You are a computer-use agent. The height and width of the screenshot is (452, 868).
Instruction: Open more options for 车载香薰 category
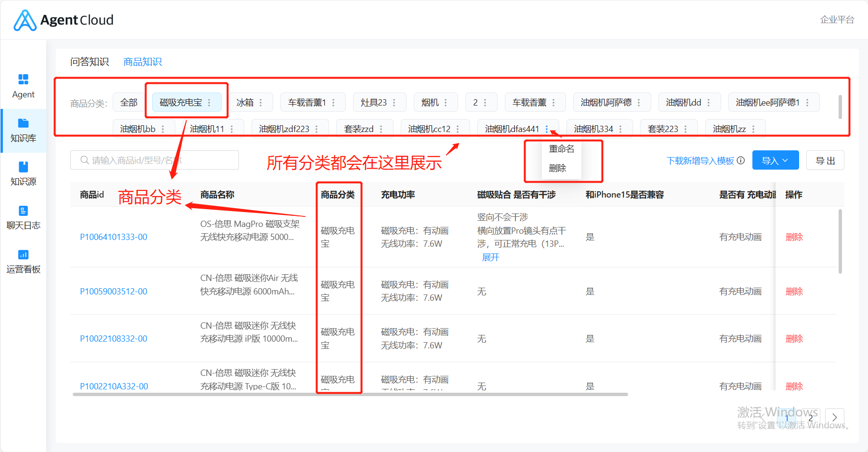pyautogui.click(x=553, y=103)
